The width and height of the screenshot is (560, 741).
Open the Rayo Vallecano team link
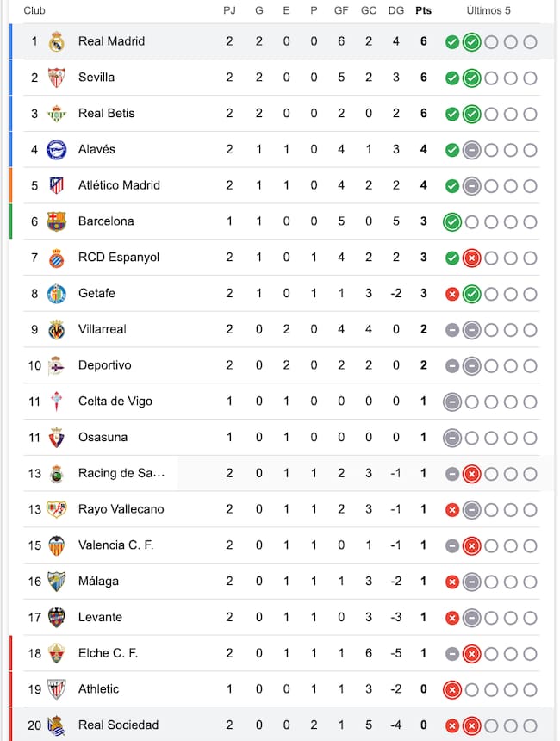click(x=121, y=509)
